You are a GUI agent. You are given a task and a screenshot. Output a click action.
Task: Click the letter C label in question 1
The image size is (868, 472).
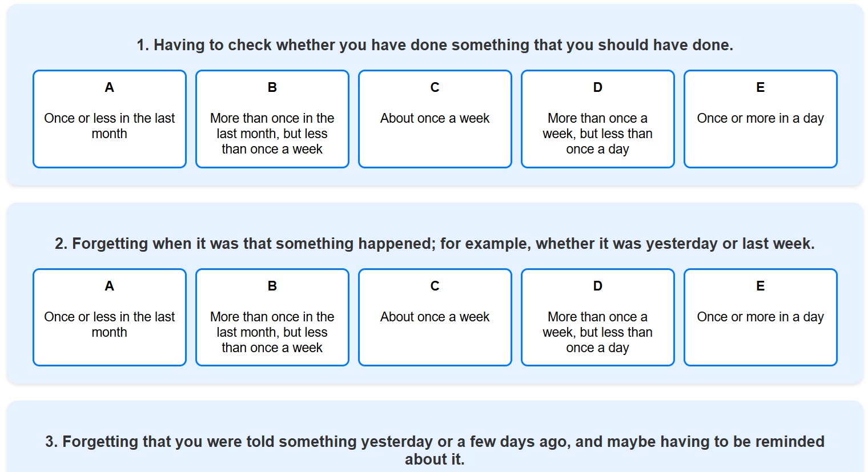[435, 87]
